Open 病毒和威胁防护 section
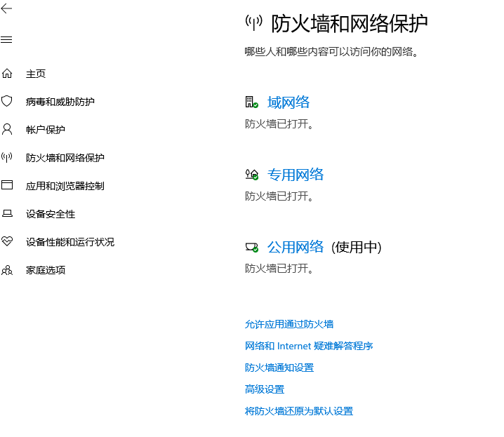Screen dimensions: 504x437 60,102
